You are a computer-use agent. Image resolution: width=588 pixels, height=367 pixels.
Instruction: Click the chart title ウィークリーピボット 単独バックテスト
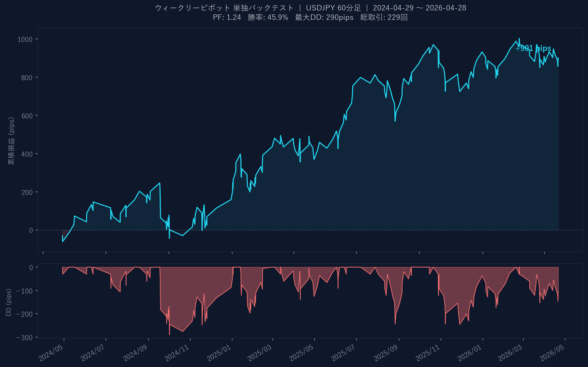coord(224,8)
